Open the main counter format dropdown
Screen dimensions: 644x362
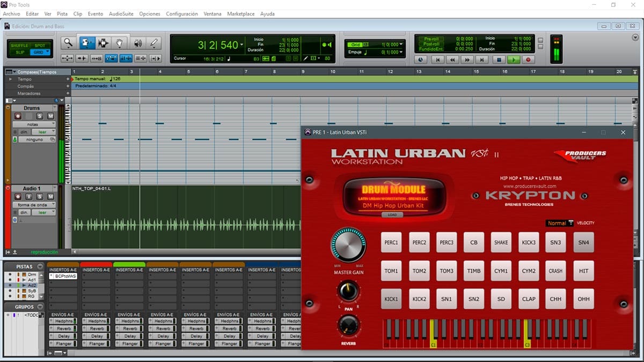pyautogui.click(x=242, y=45)
